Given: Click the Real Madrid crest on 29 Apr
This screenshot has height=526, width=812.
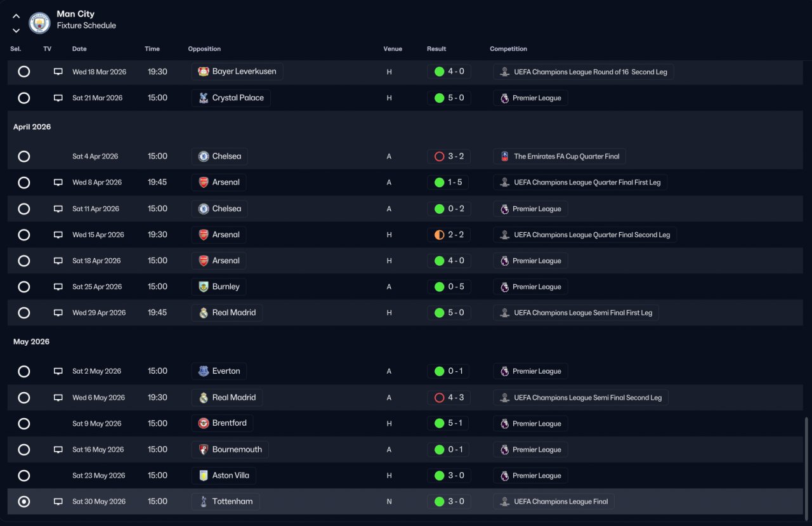Looking at the screenshot, I should pos(204,313).
